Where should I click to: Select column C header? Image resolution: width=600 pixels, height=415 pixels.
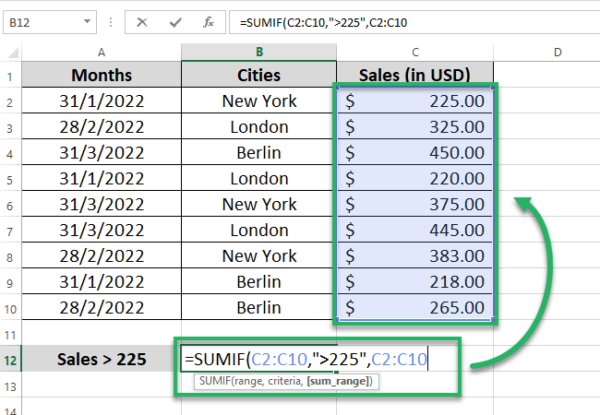click(415, 52)
